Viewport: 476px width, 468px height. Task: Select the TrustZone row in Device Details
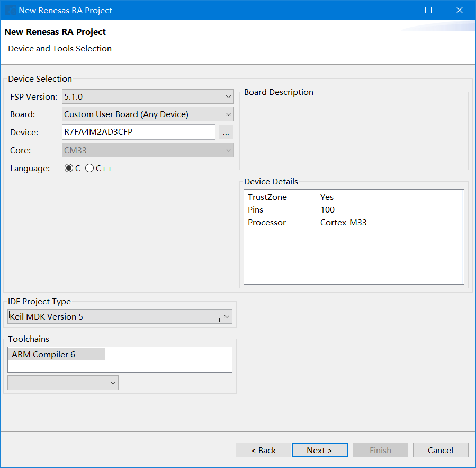coord(354,197)
